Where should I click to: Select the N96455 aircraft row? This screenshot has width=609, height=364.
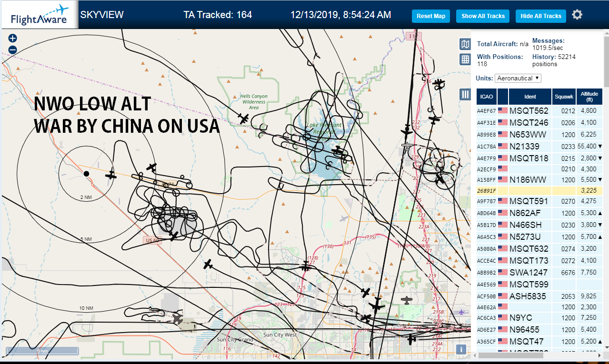point(540,330)
